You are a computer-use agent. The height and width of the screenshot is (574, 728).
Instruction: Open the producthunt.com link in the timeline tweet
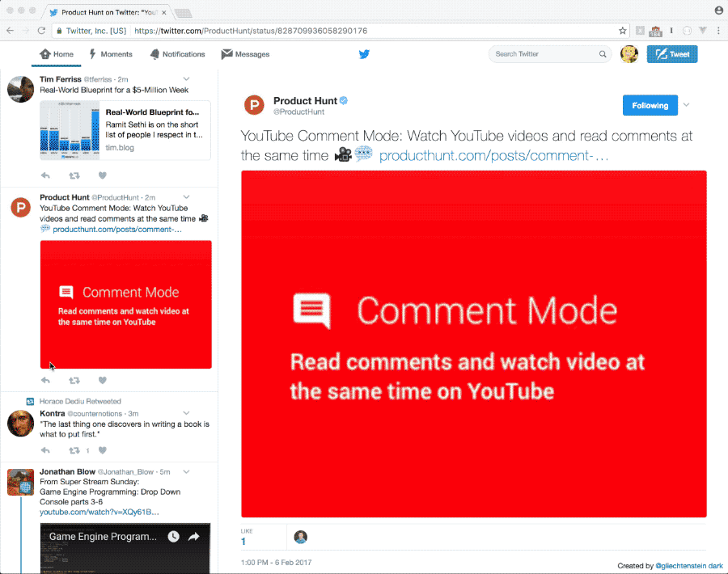coord(117,230)
